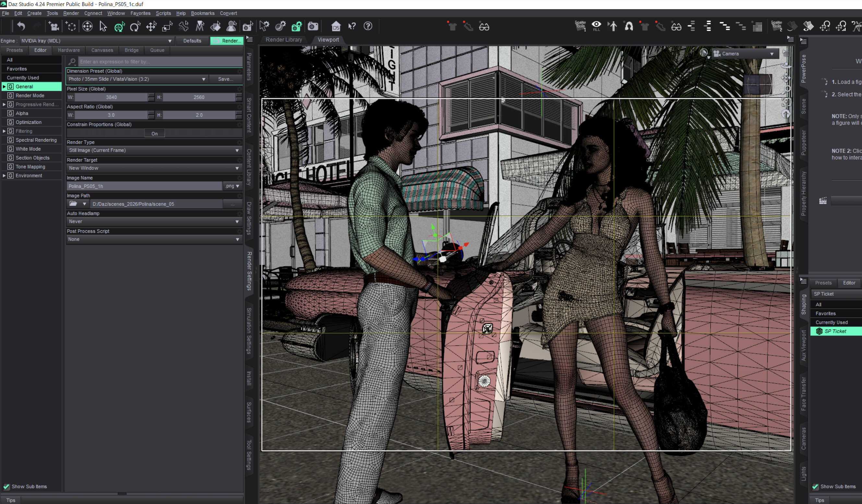This screenshot has width=862, height=504.
Task: Toggle Constrain Proportions On switch
Action: pos(155,133)
